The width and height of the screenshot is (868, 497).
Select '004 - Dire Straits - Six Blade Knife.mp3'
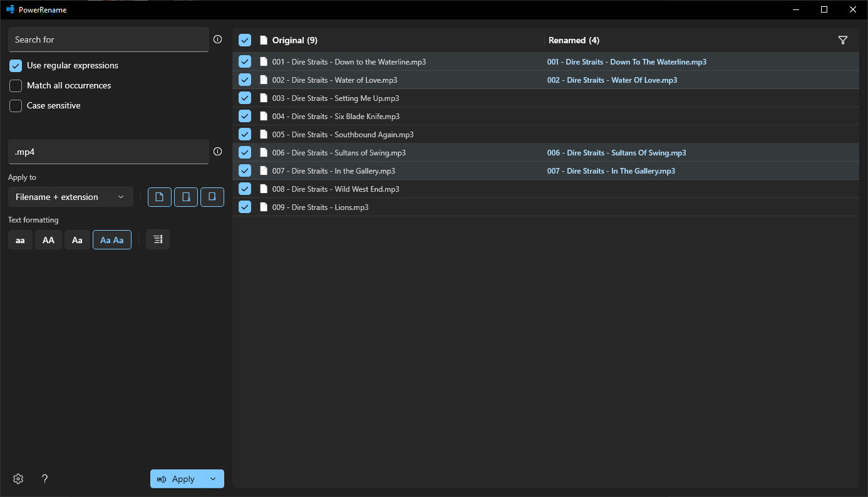pyautogui.click(x=336, y=117)
